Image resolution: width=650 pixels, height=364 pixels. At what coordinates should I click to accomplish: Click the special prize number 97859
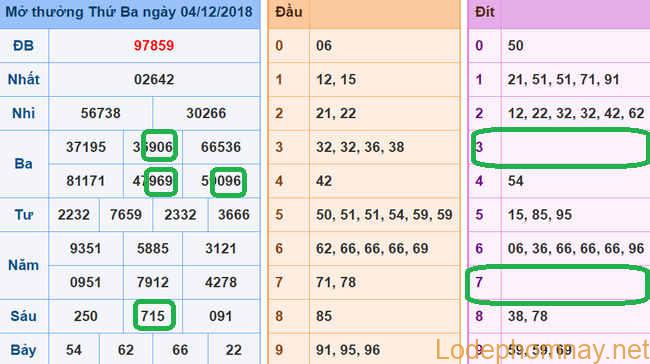click(x=154, y=46)
